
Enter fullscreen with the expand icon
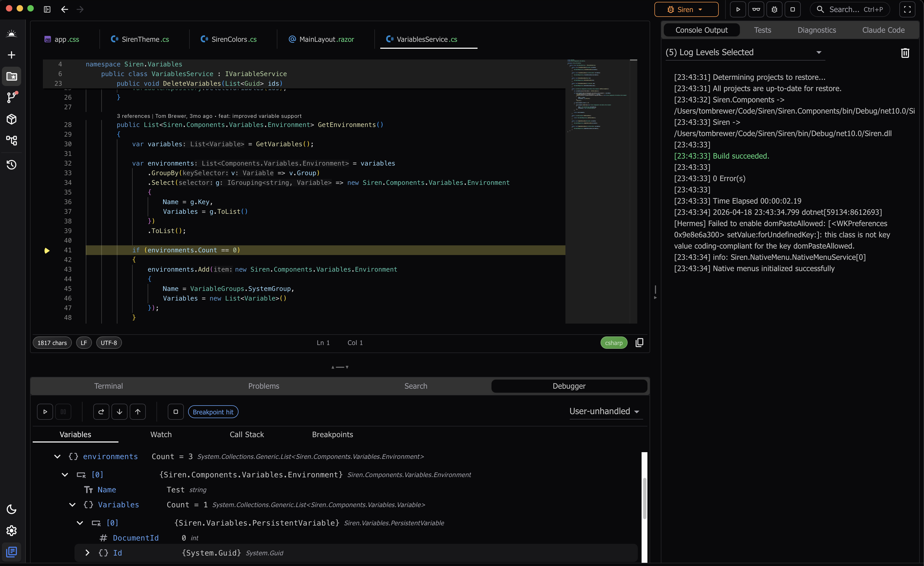click(x=907, y=9)
